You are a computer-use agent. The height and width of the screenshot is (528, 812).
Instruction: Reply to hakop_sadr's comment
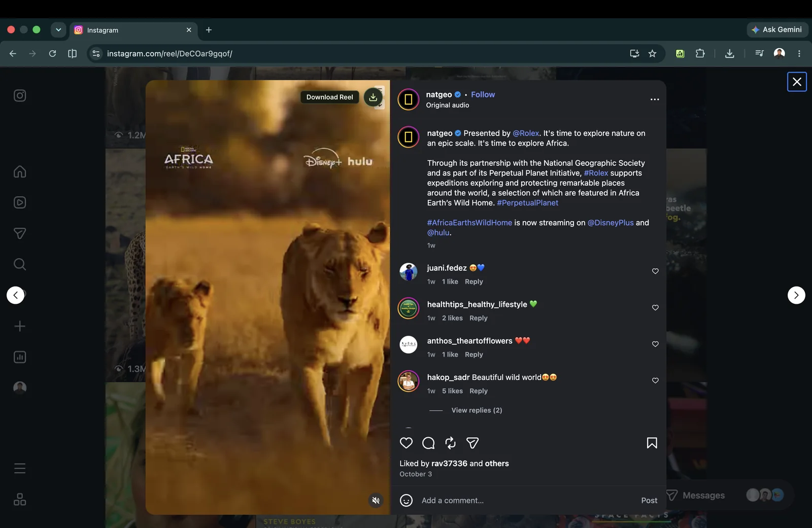click(479, 391)
